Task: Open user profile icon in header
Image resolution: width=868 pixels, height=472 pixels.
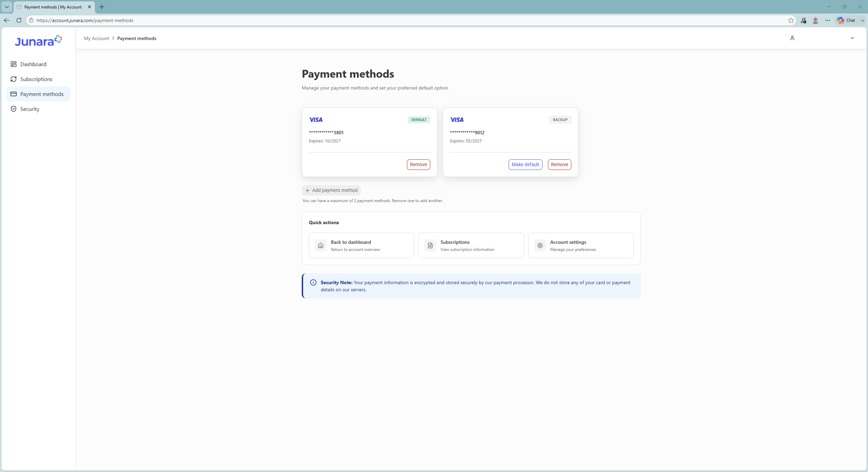Action: coord(792,38)
